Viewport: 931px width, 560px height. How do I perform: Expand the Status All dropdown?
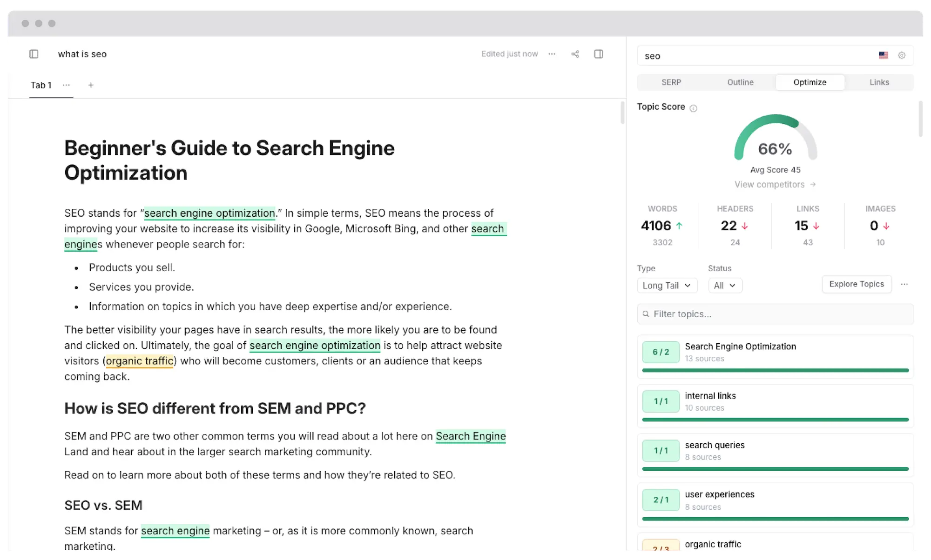click(723, 285)
